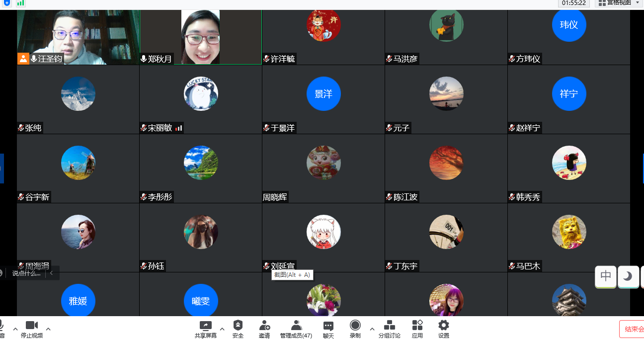Open the Security (安全) shield icon
644x342 pixels.
tap(238, 326)
